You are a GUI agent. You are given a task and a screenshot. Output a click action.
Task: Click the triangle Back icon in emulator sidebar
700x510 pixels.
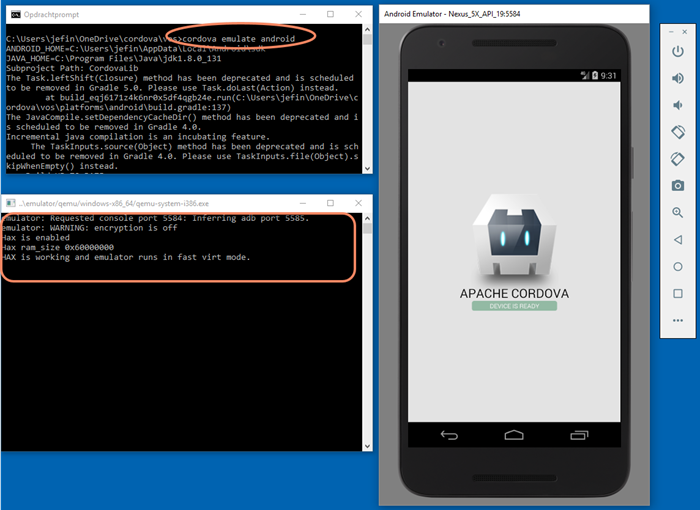point(678,240)
